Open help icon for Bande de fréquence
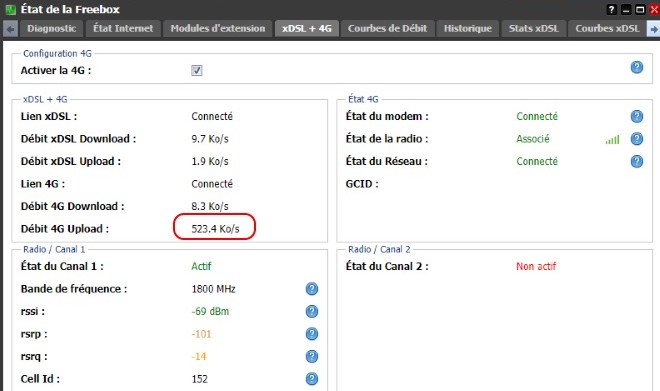660x391 pixels. [311, 289]
